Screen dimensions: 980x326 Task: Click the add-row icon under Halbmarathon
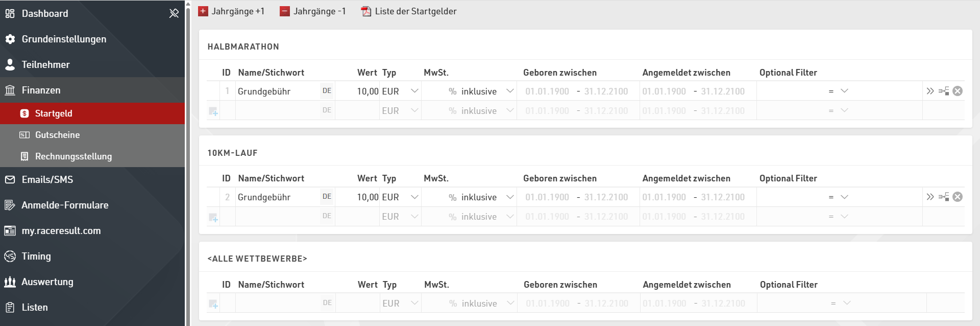coord(213,111)
